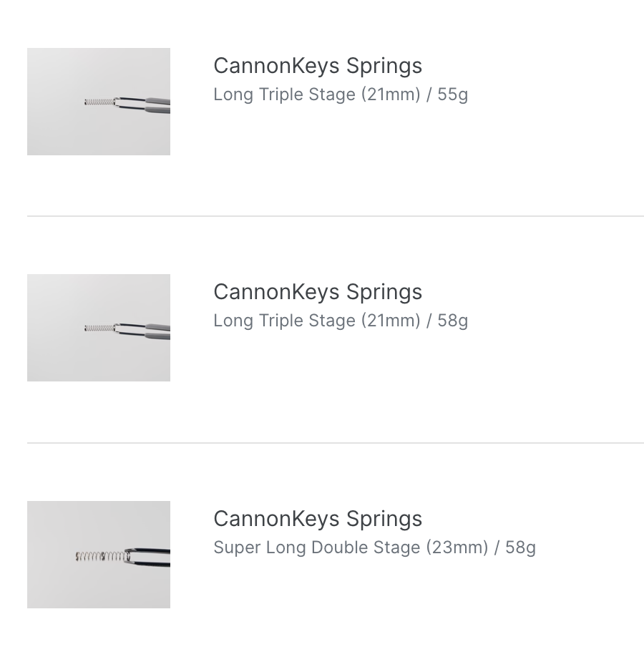Select the 'Long Triple Stage (21mm) / 55g' variant text
The width and height of the screenshot is (644, 657).
[341, 94]
